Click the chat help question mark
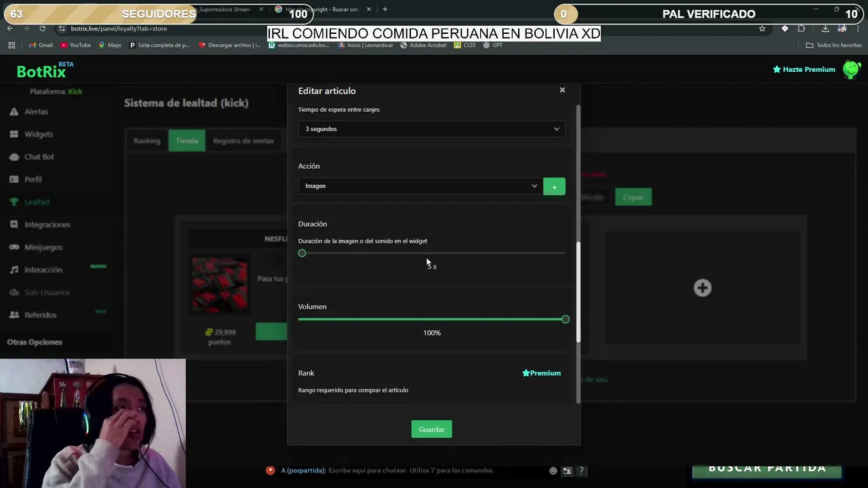The height and width of the screenshot is (488, 868). (x=581, y=470)
